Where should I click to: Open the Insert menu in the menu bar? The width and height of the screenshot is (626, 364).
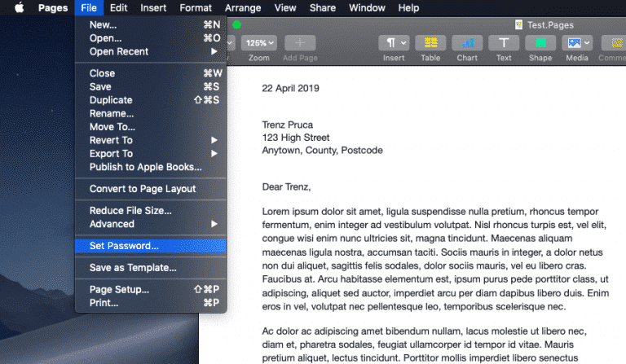pos(153,7)
